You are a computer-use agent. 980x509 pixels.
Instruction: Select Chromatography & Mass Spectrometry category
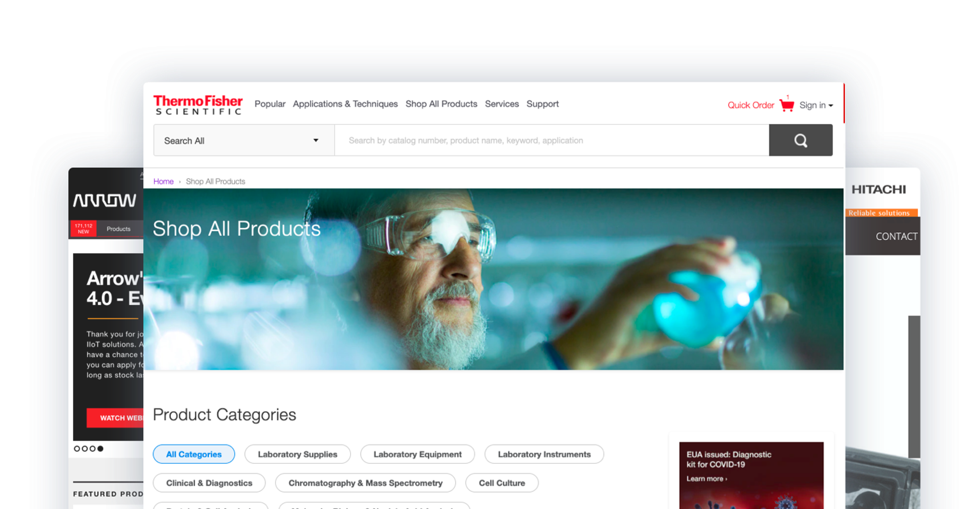[365, 483]
